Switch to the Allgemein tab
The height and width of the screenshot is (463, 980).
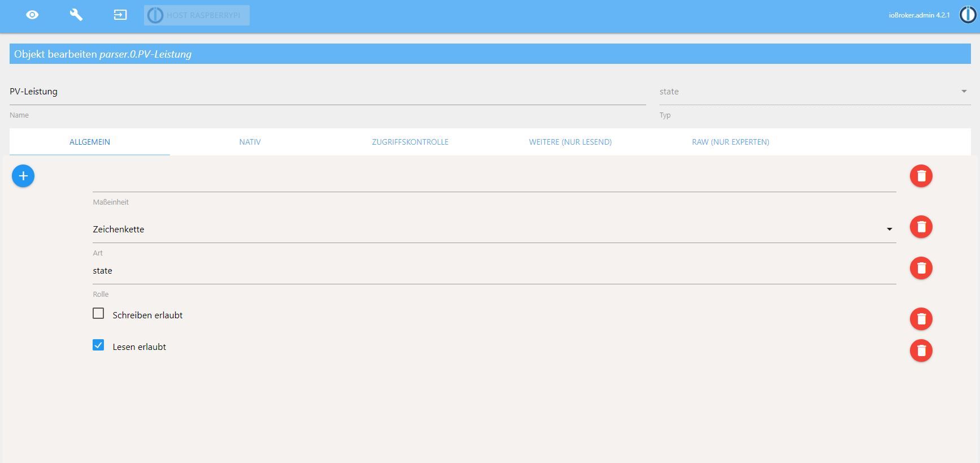coord(90,142)
